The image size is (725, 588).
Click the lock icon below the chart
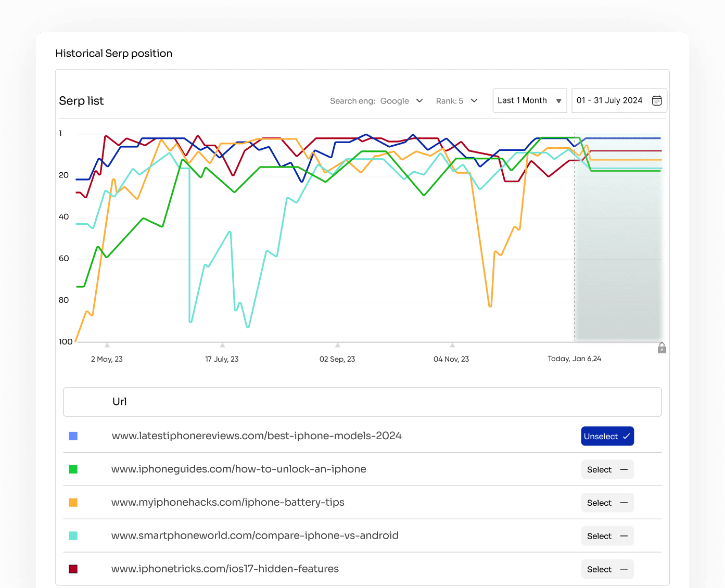(662, 348)
